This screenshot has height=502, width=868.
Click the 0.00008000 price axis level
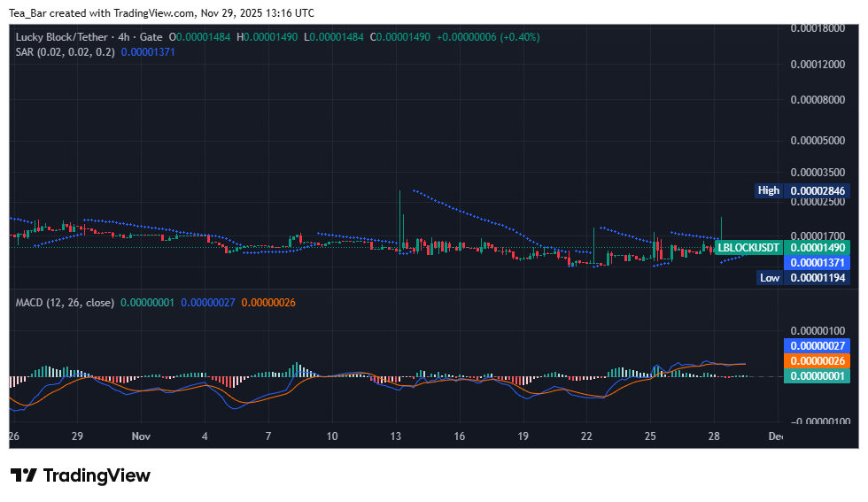818,100
